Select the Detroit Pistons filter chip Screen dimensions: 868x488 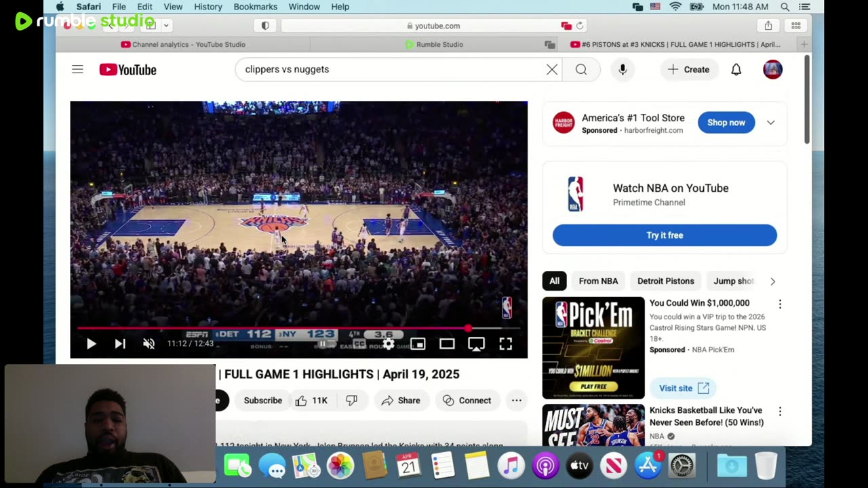coord(666,281)
